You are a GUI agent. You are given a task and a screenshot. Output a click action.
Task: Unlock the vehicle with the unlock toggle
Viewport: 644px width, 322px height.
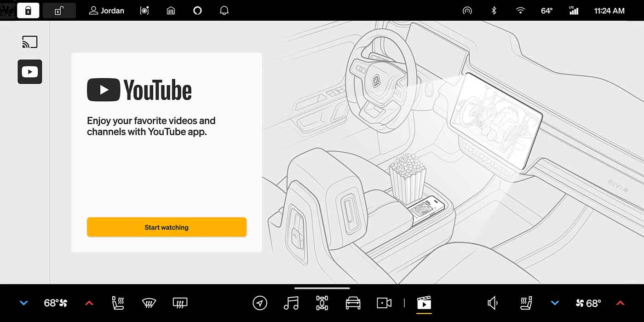point(59,11)
